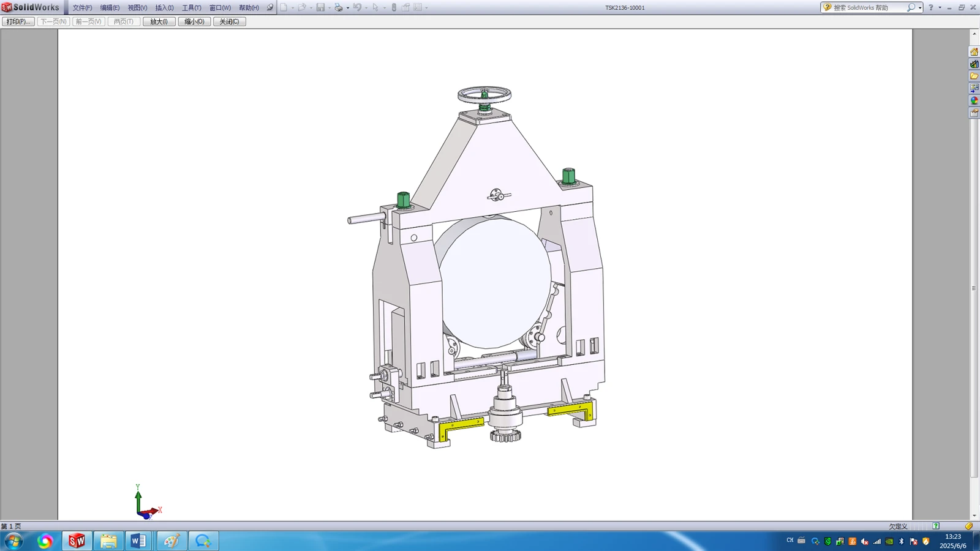This screenshot has height=551, width=980.
Task: Click the 放大(I) zoom in button
Action: coord(159,21)
